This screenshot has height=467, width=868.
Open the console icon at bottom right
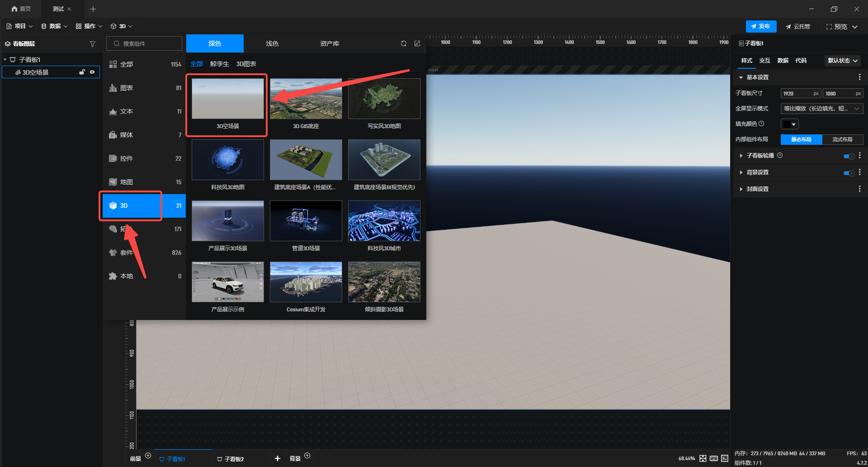coord(725,458)
